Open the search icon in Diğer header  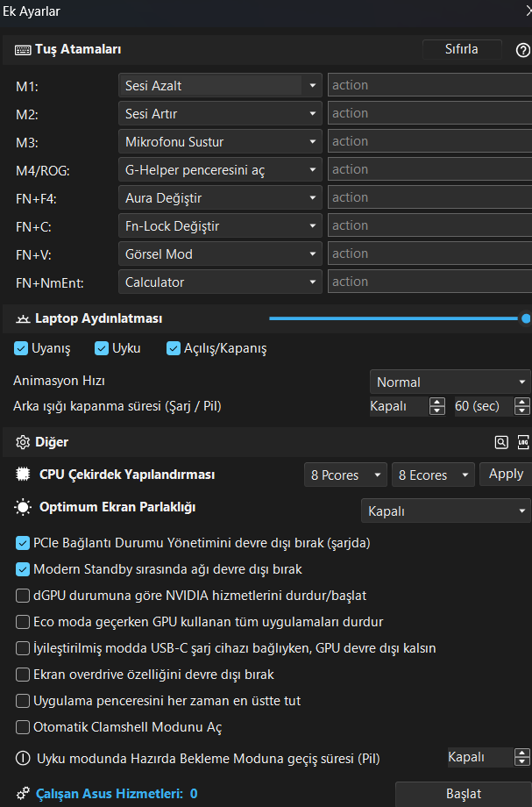click(x=501, y=442)
